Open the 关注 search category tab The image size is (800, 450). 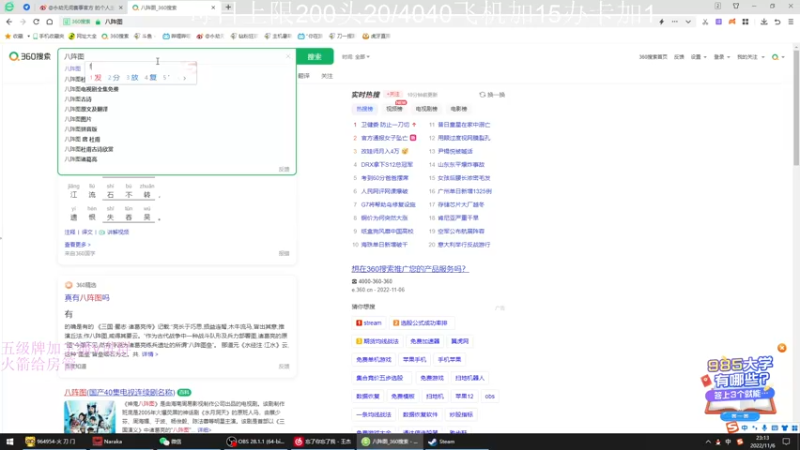coord(327,76)
